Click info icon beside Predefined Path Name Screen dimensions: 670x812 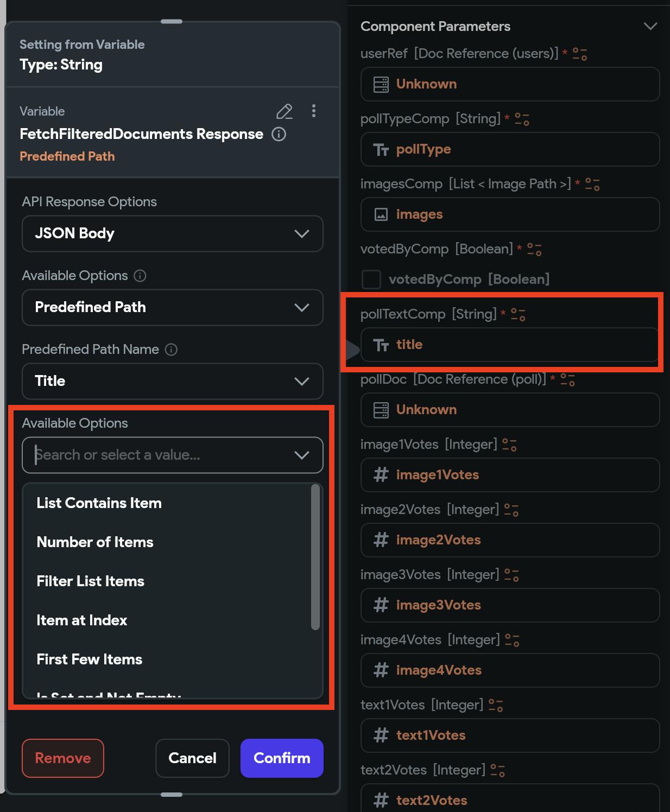pos(171,350)
